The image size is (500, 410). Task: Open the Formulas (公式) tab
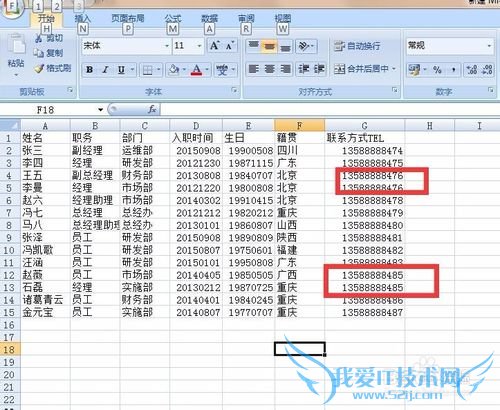tap(173, 19)
